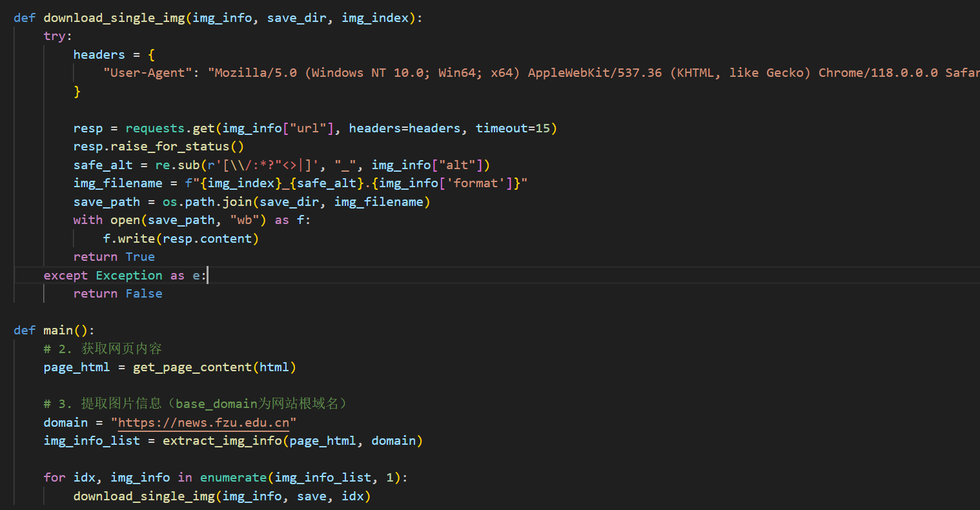The width and height of the screenshot is (980, 510).
Task: Click the function name download_single_img in definition
Action: tap(114, 18)
